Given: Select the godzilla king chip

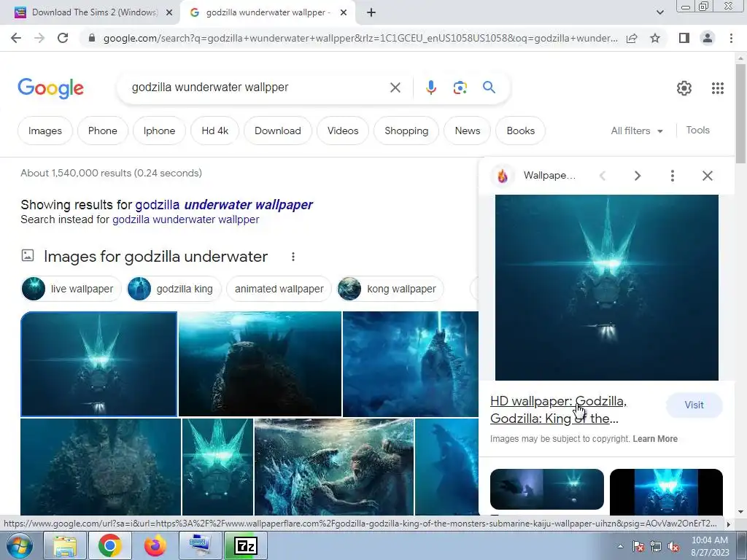Looking at the screenshot, I should [x=174, y=289].
